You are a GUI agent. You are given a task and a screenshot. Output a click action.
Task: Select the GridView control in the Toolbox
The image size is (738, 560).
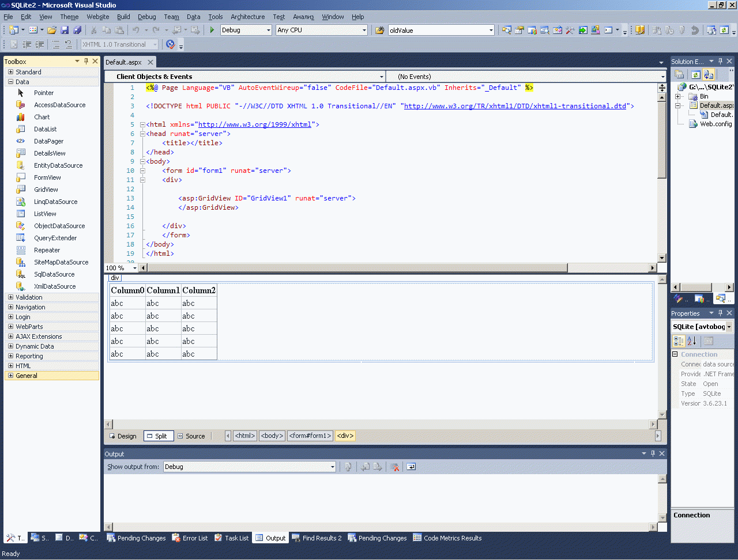click(46, 190)
